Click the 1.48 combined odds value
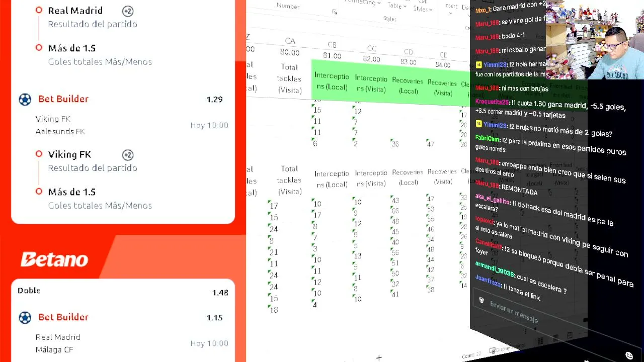The image size is (644, 362). click(220, 293)
